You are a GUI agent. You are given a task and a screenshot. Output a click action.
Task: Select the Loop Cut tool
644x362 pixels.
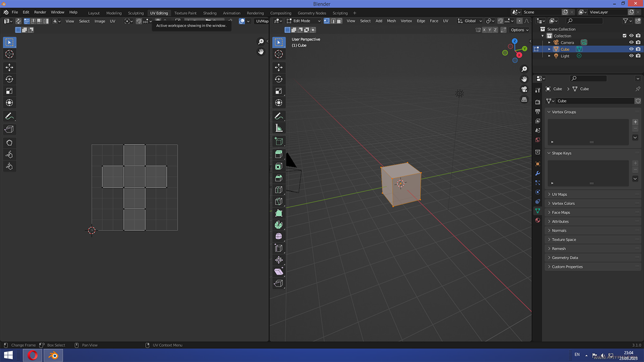(279, 190)
